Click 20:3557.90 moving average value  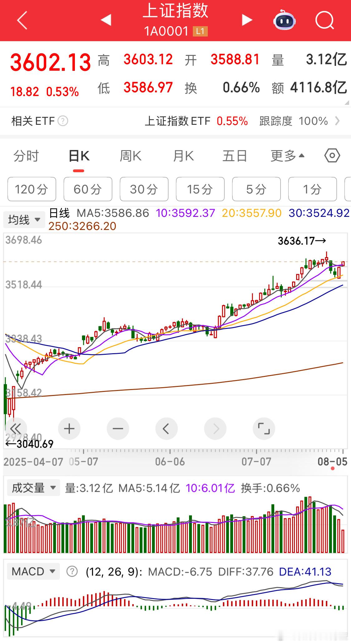pos(252,213)
